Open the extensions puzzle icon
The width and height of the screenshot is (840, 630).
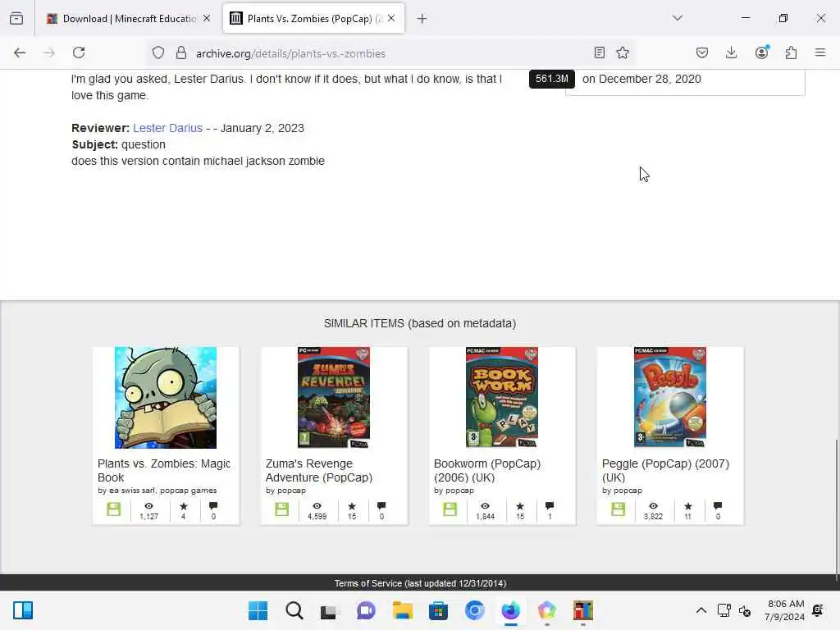point(791,52)
